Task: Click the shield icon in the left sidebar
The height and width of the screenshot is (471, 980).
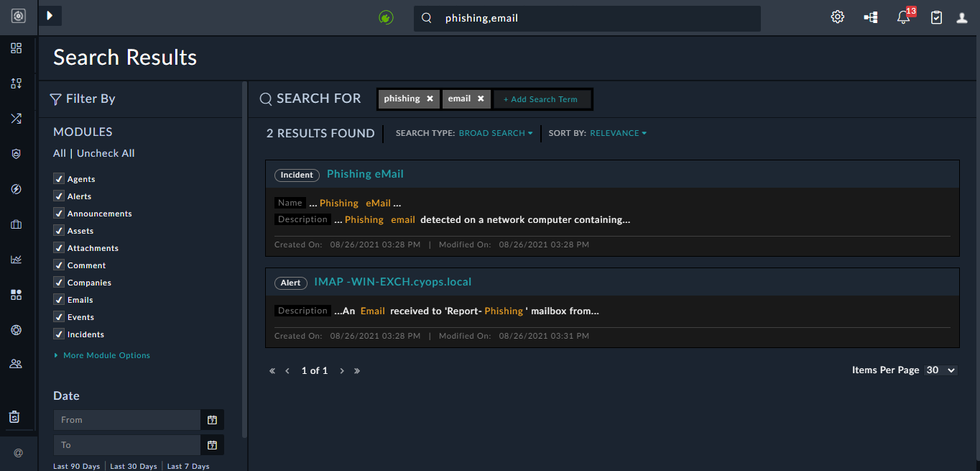Action: [16, 153]
